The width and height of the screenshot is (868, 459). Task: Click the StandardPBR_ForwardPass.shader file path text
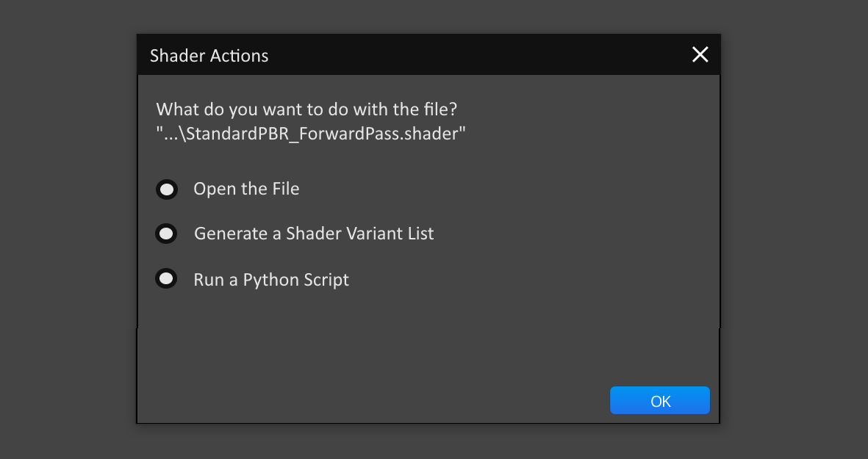[x=311, y=134]
